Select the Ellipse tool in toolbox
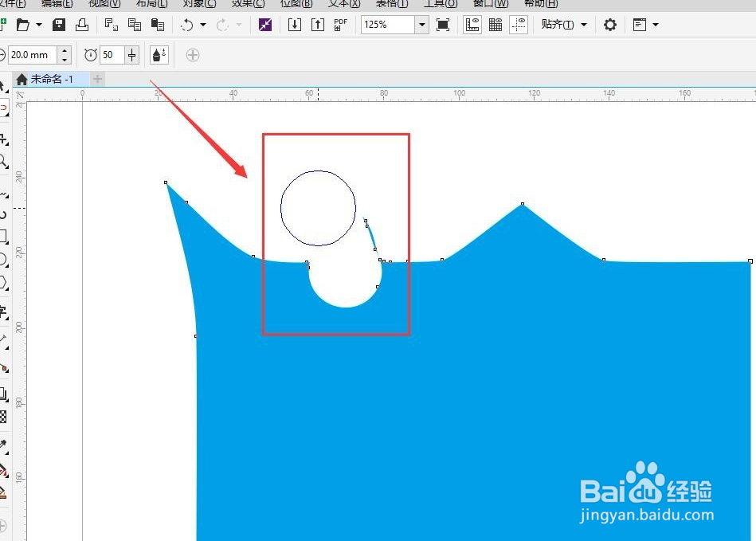Image resolution: width=756 pixels, height=541 pixels. coord(3,260)
